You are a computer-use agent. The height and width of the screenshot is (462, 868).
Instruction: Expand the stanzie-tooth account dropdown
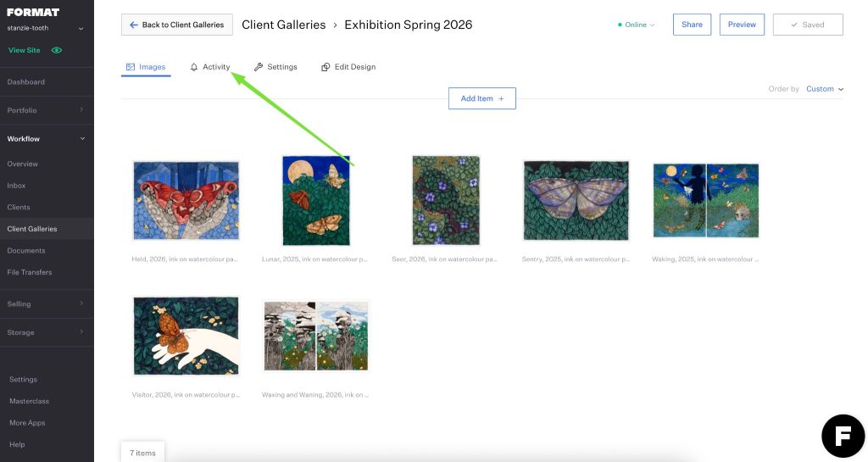pos(81,28)
